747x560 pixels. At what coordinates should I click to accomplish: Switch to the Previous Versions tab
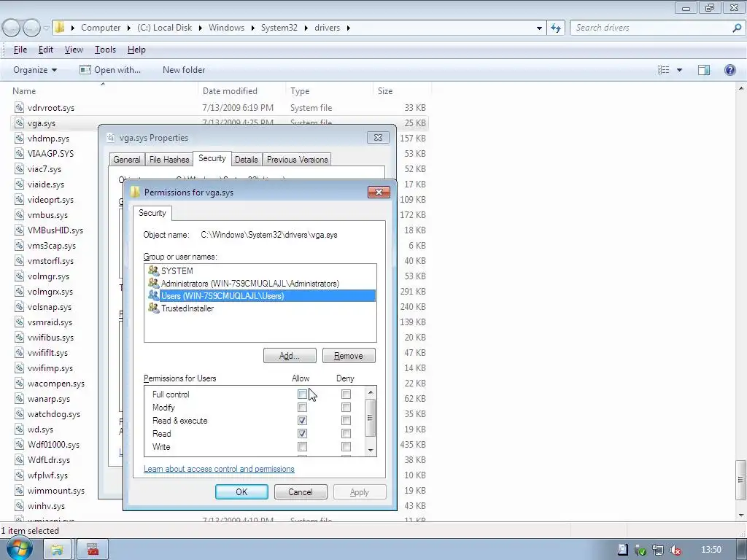pos(298,160)
